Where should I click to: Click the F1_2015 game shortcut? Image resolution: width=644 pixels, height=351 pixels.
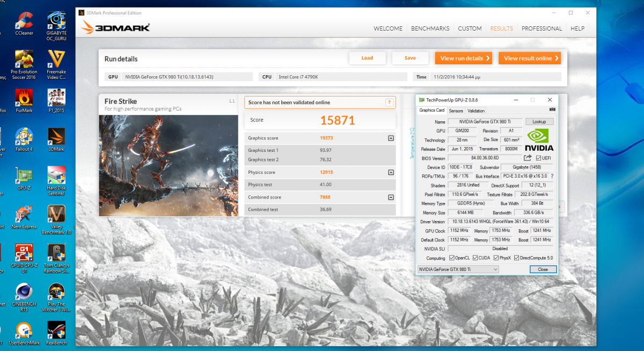pos(56,101)
